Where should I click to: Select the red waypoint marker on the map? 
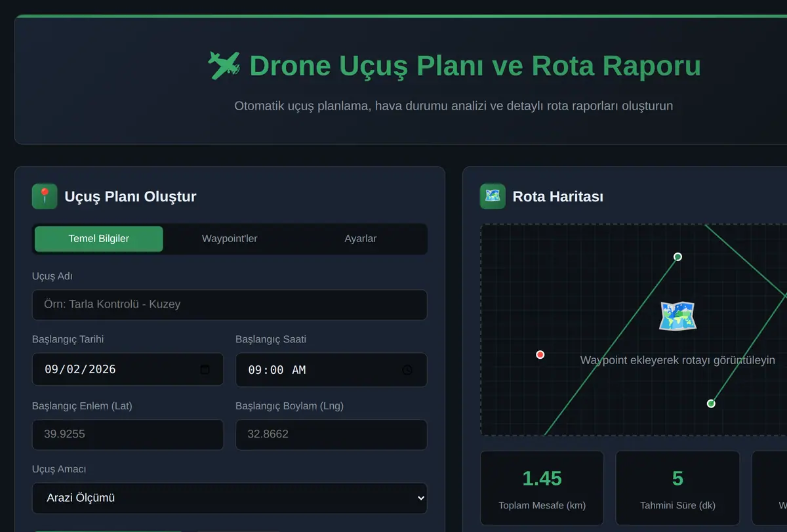point(540,355)
